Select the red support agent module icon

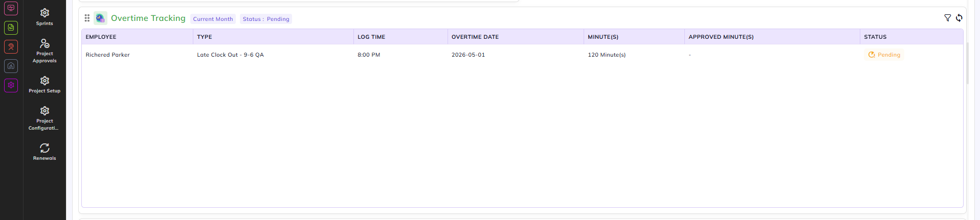pyautogui.click(x=11, y=46)
